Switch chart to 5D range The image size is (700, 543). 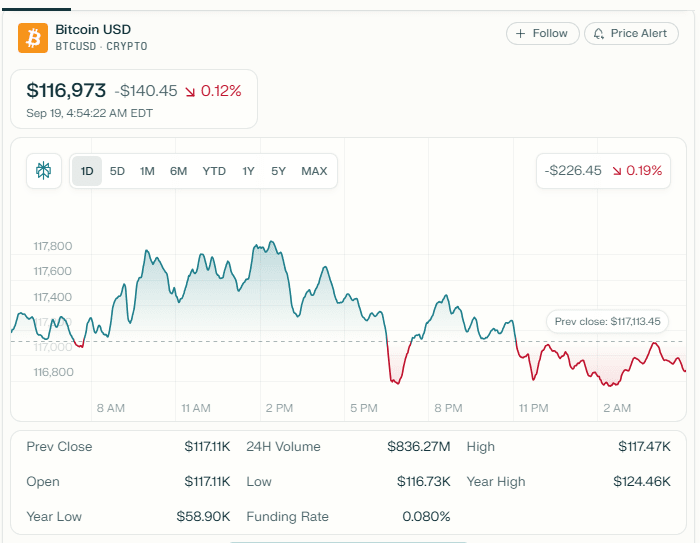coord(117,171)
